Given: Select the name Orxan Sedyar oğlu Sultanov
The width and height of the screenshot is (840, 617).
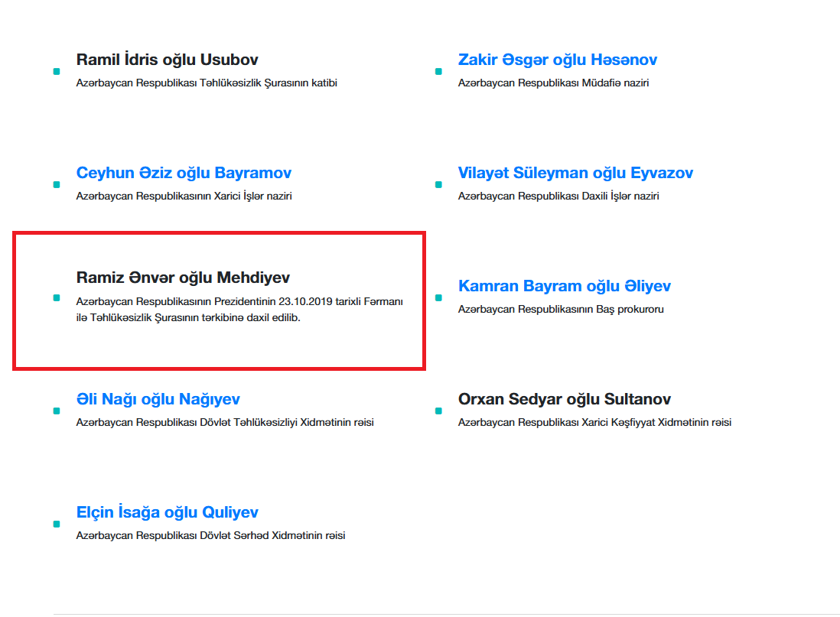Looking at the screenshot, I should tap(565, 398).
